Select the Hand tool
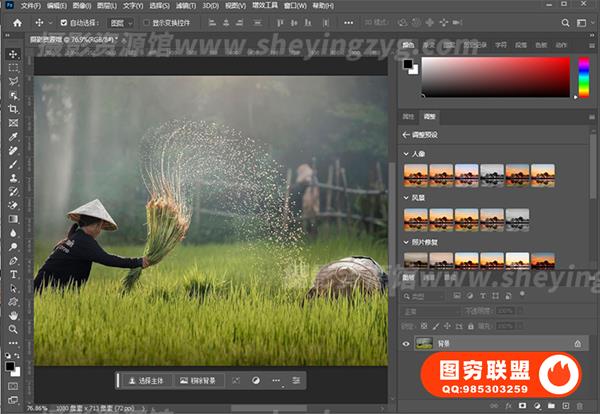This screenshot has width=600, height=414. coord(13,314)
